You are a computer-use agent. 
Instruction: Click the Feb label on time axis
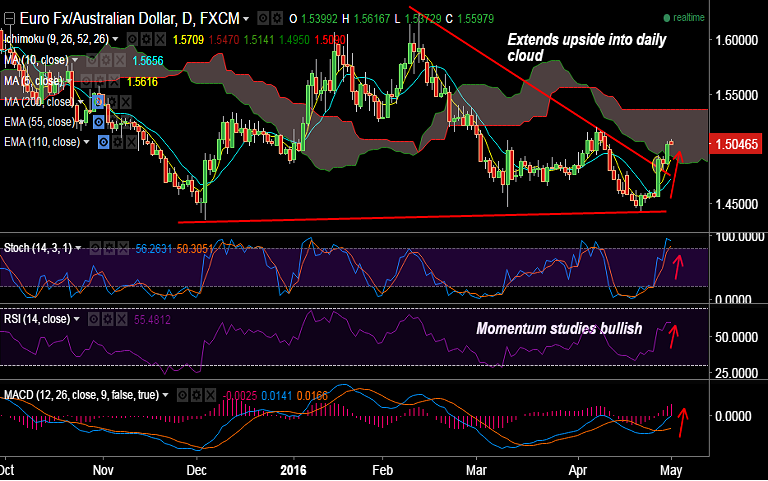coord(383,471)
